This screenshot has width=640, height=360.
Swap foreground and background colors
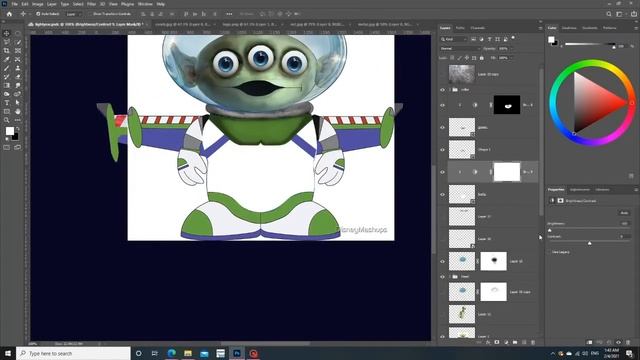point(18,129)
